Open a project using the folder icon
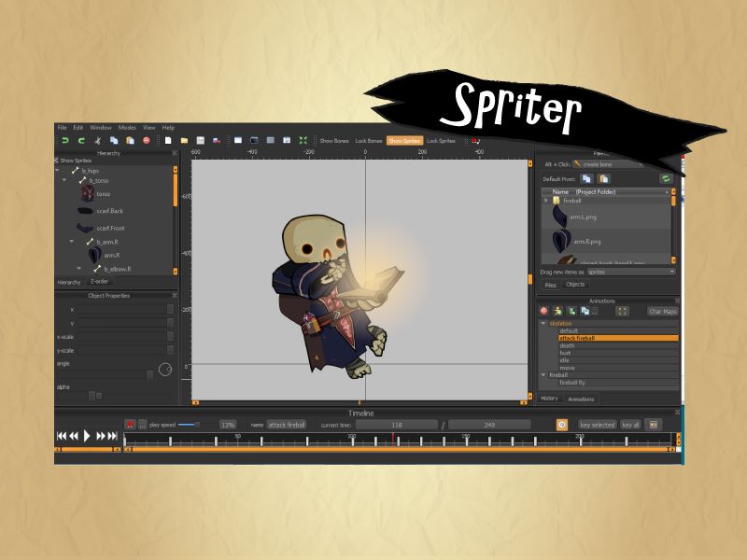 point(184,141)
